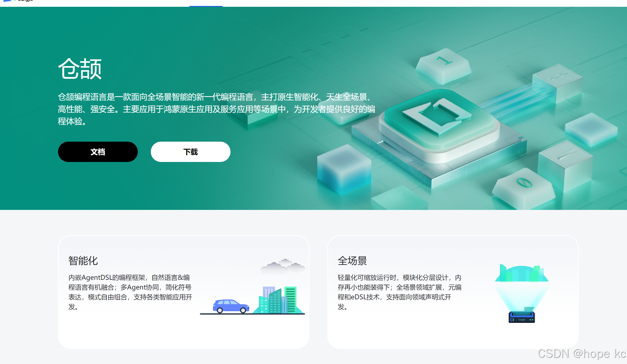
Task: Click the 全场景 card heading
Action: pyautogui.click(x=352, y=261)
